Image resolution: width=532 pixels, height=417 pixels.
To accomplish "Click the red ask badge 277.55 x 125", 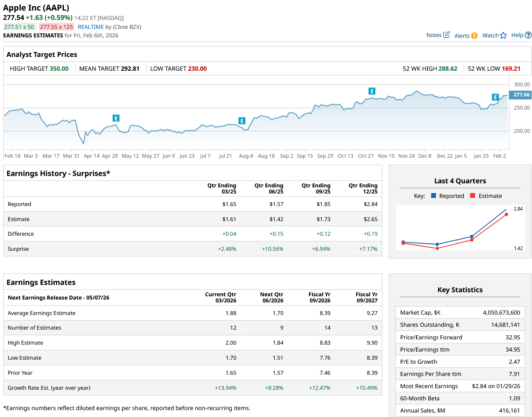I will pyautogui.click(x=57, y=27).
